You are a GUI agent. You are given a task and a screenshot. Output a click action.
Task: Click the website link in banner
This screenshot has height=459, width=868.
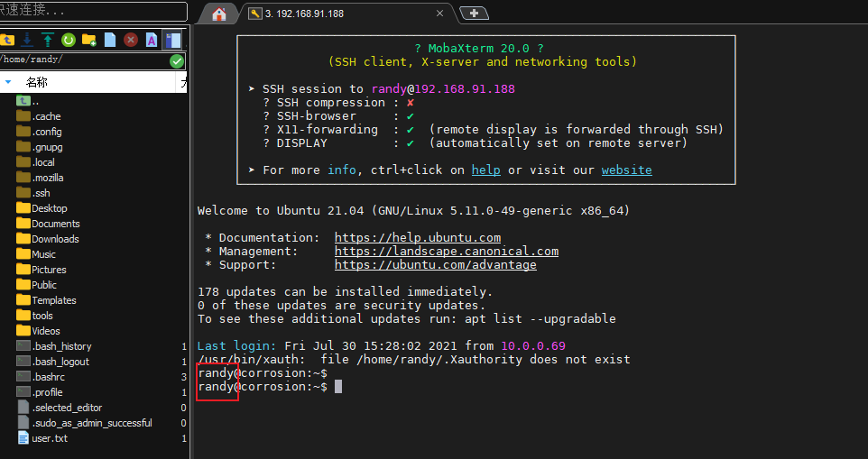(627, 170)
